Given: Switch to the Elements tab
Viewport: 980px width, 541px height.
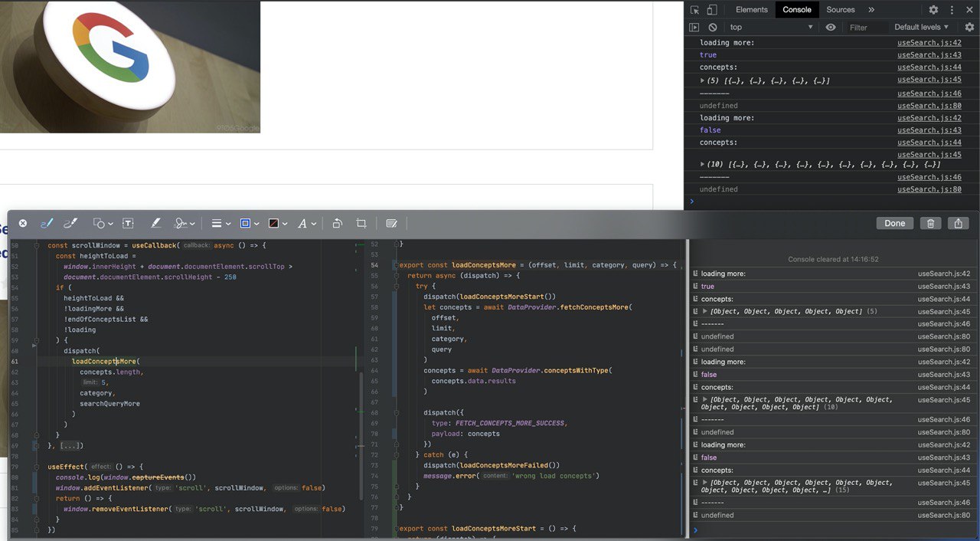Looking at the screenshot, I should coord(751,10).
